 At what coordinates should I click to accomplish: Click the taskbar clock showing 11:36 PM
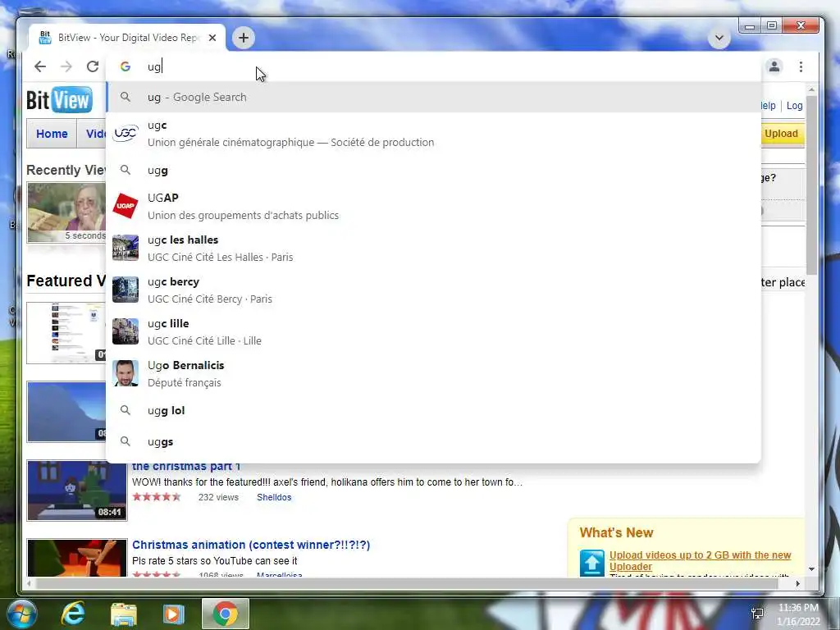[x=798, y=614]
